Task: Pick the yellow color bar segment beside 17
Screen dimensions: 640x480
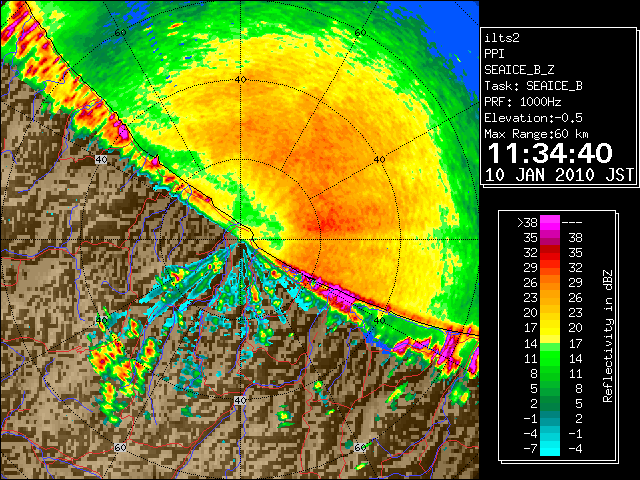Action: click(x=550, y=328)
